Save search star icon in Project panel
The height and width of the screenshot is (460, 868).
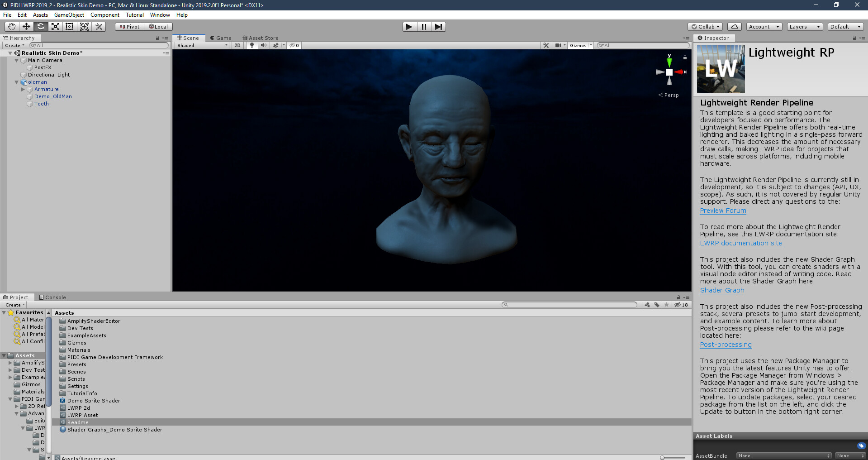coord(666,305)
